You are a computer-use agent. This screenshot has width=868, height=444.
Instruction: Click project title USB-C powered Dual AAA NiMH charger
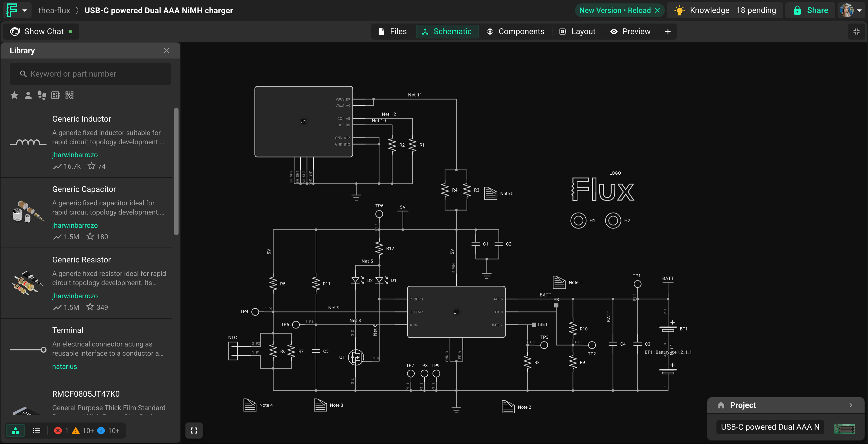coord(159,10)
